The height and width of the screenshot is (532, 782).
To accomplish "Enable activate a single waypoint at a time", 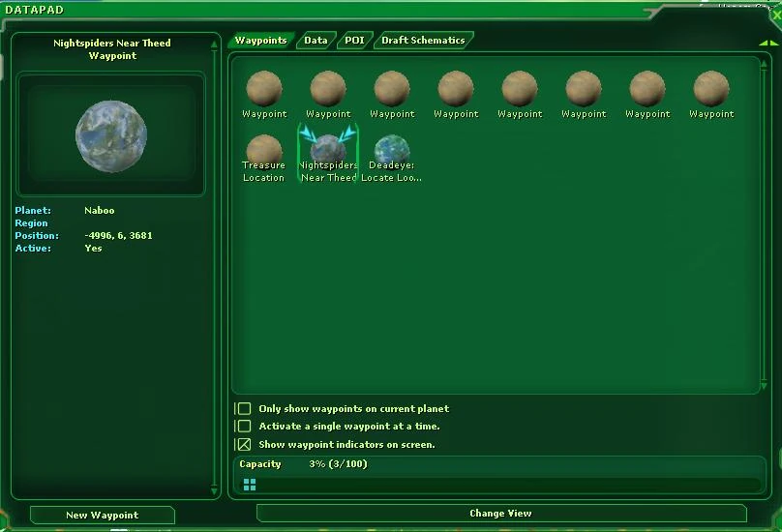I will click(244, 427).
